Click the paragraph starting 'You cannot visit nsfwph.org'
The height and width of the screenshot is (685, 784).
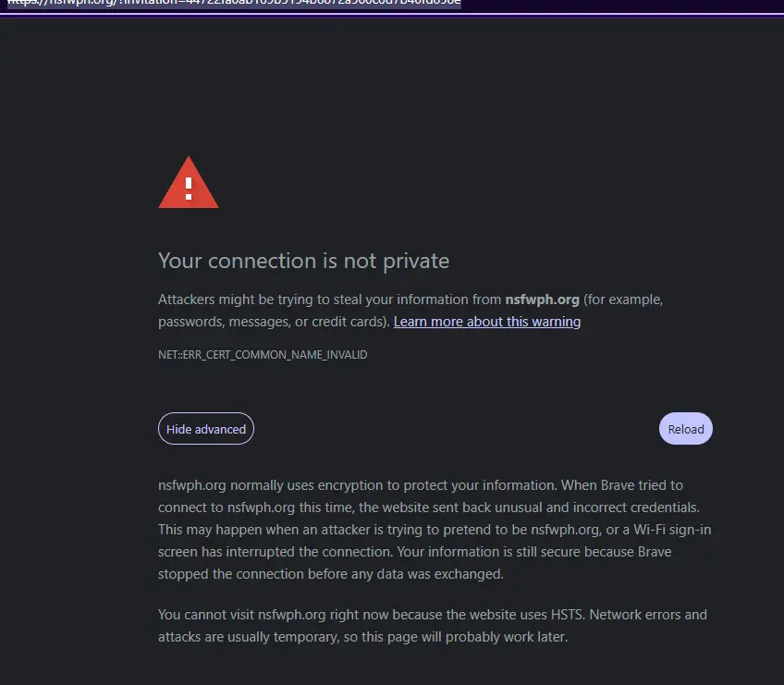pos(433,626)
